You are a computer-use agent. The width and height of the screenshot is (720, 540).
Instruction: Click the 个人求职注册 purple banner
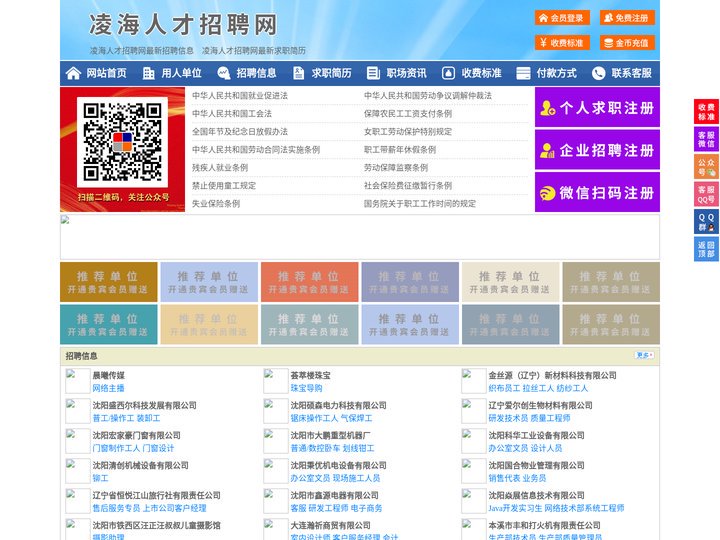tap(597, 107)
